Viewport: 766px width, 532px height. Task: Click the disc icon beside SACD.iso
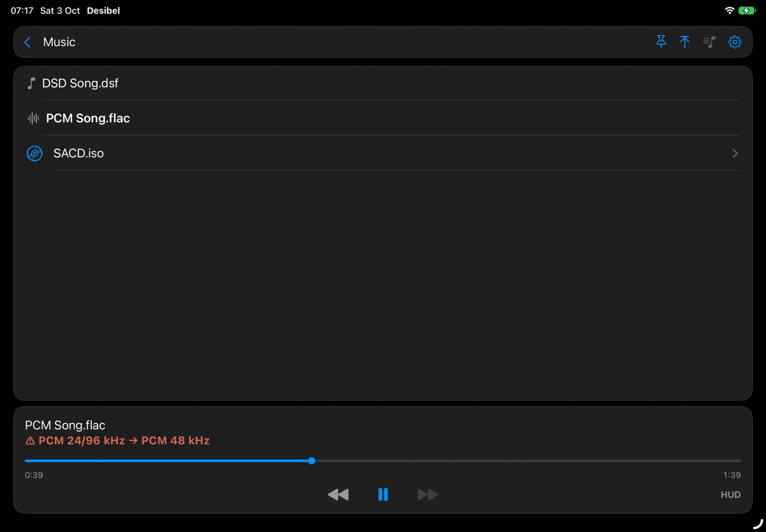click(34, 153)
